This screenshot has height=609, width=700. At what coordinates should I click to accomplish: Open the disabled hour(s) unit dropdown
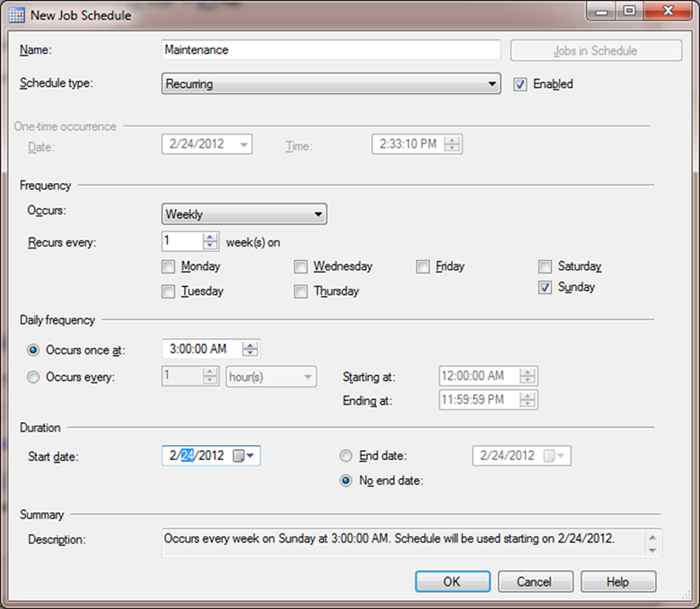(271, 377)
